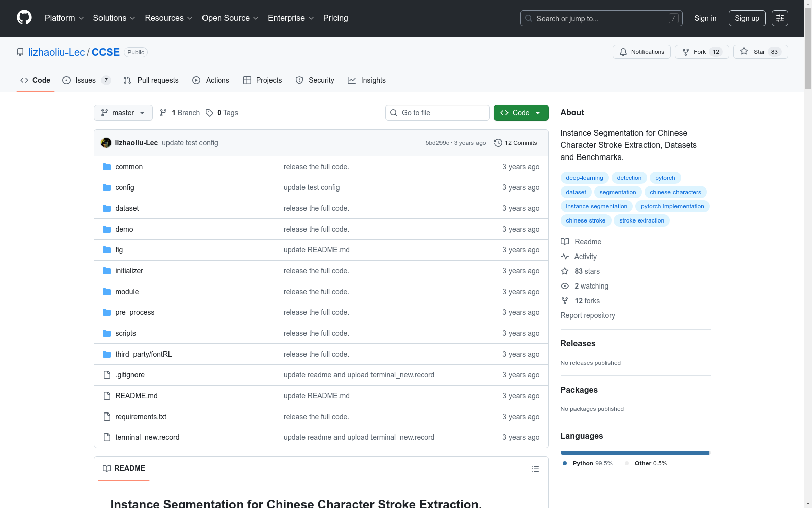Click the Go to file field
812x508 pixels.
437,113
